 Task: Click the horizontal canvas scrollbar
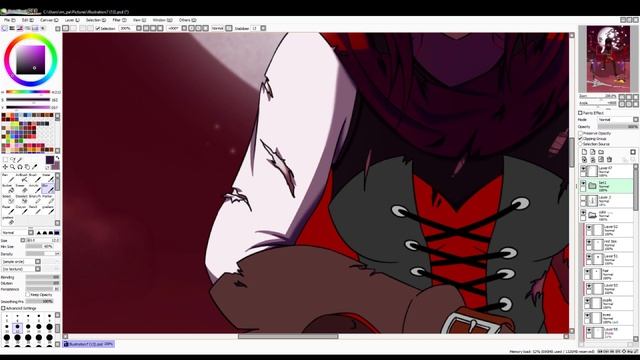(288, 337)
